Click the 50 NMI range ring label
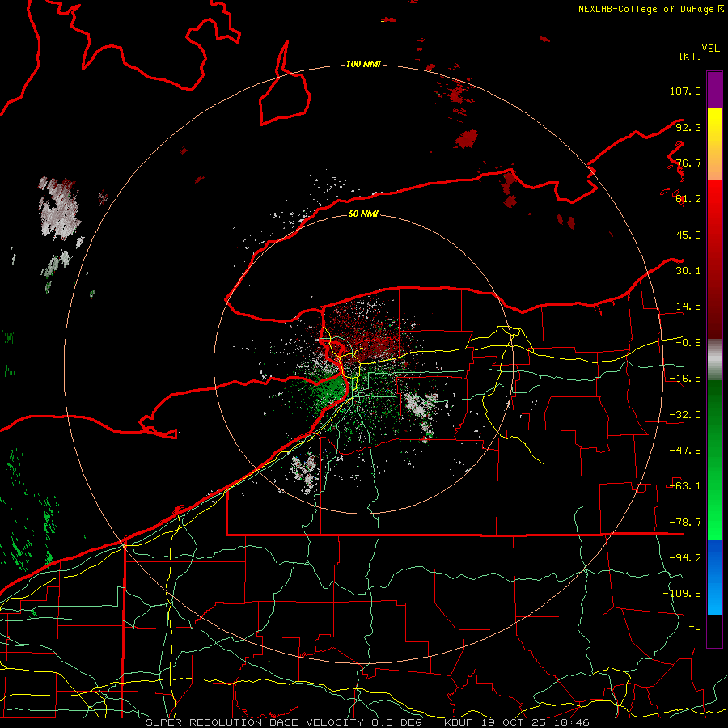This screenshot has height=728, width=728. tap(363, 214)
